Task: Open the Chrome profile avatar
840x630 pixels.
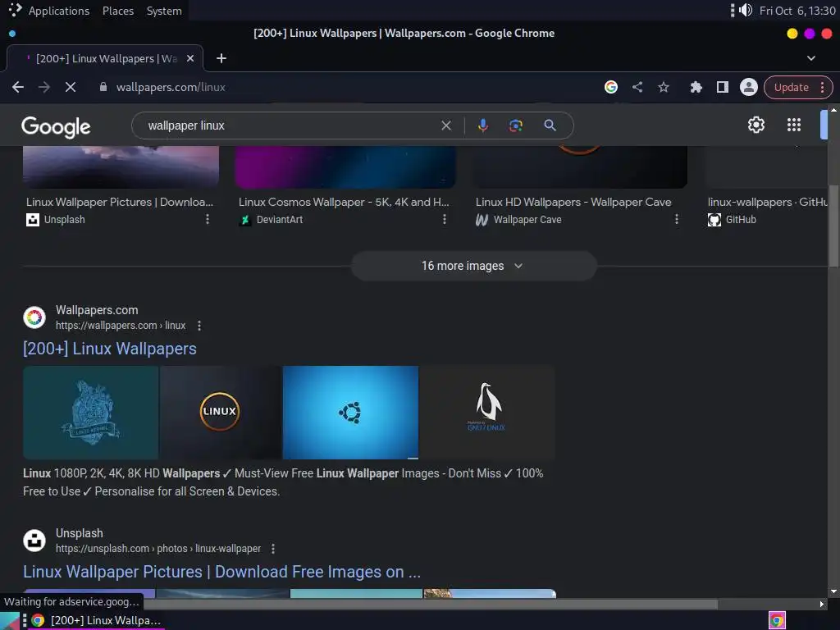Action: (748, 87)
